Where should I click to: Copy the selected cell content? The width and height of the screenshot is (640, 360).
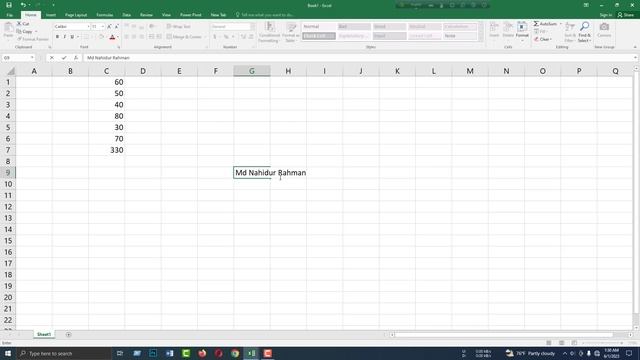(24, 31)
